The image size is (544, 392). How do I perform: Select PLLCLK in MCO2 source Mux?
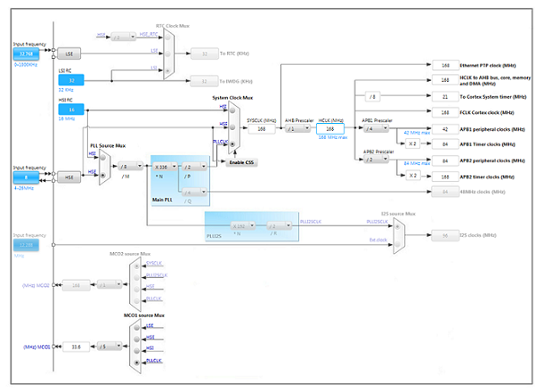tap(136, 301)
